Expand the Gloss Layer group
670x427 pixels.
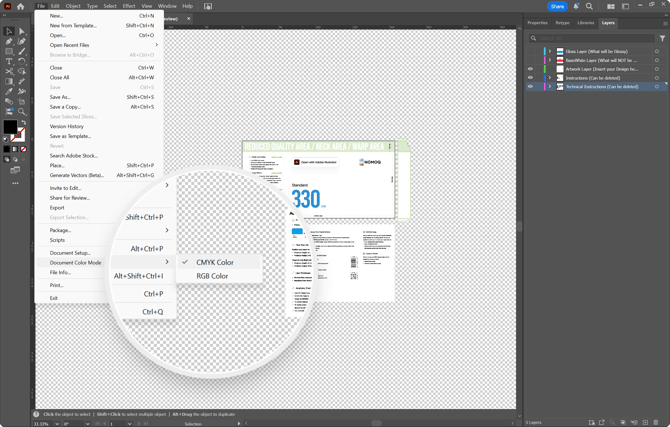[550, 51]
